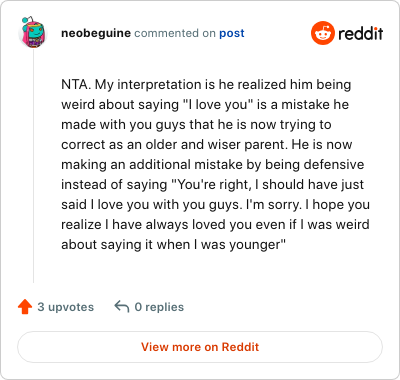This screenshot has width=400, height=380.
Task: Click the reddit wordmark text logo
Action: pos(360,33)
